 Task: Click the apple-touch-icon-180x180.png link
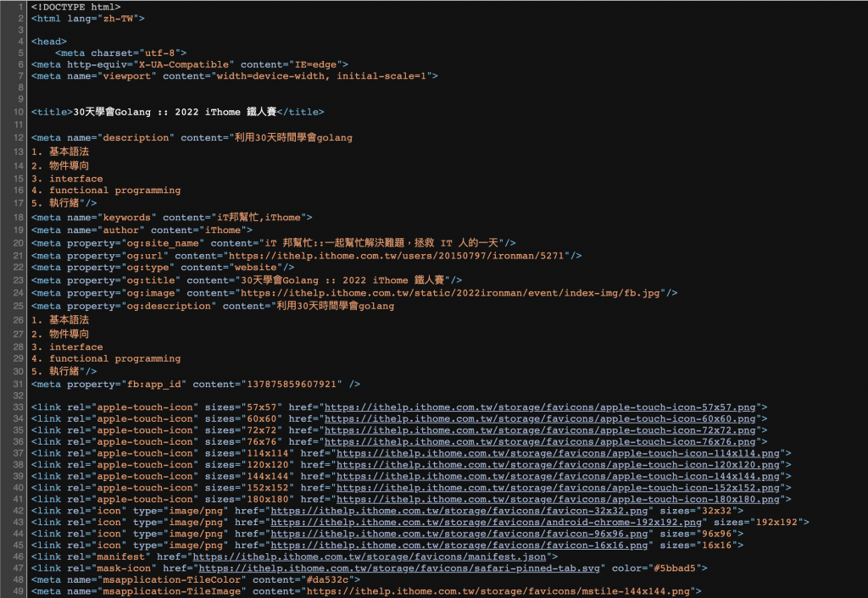click(558, 499)
